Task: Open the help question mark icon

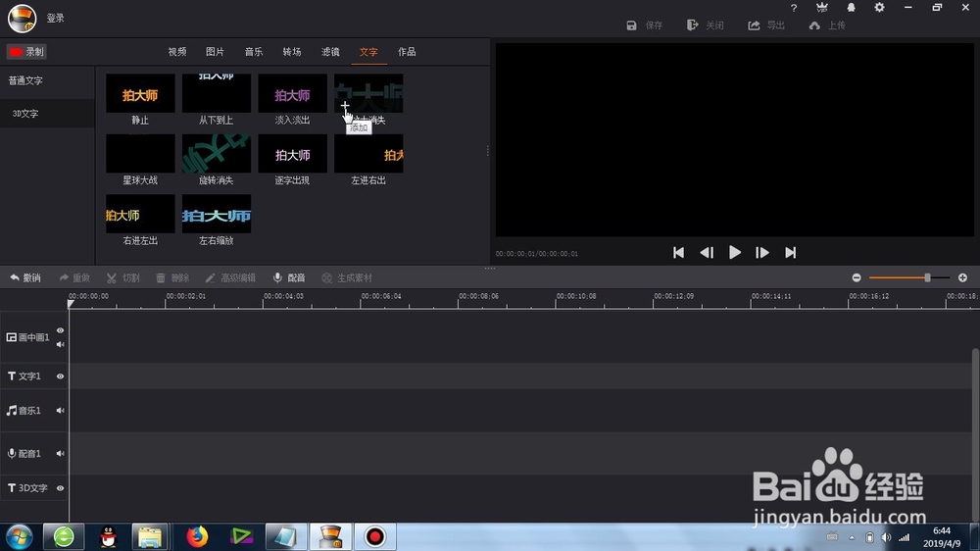Action: click(x=794, y=8)
